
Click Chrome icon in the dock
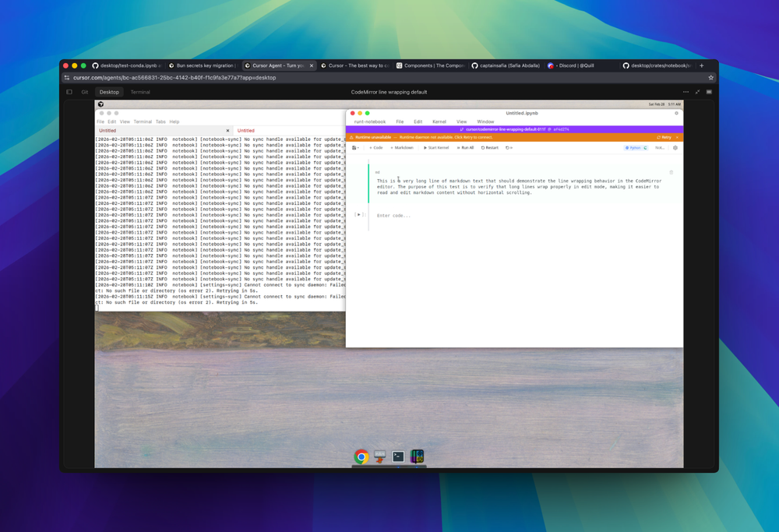361,456
